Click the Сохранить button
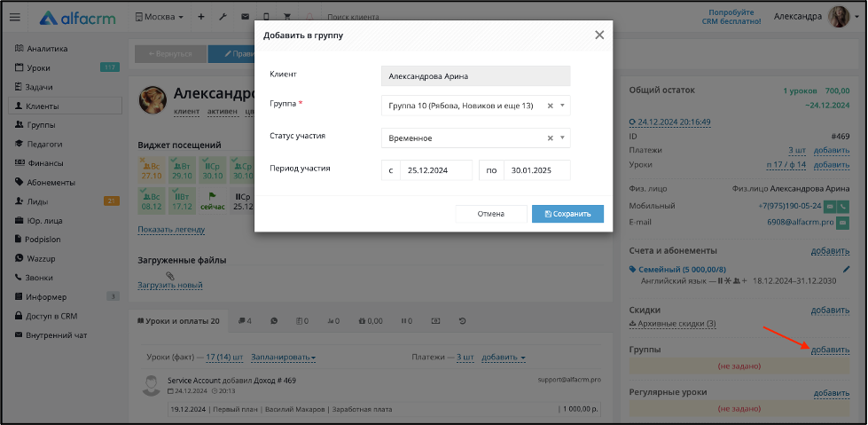Viewport: 868px width, 425px height. [567, 214]
